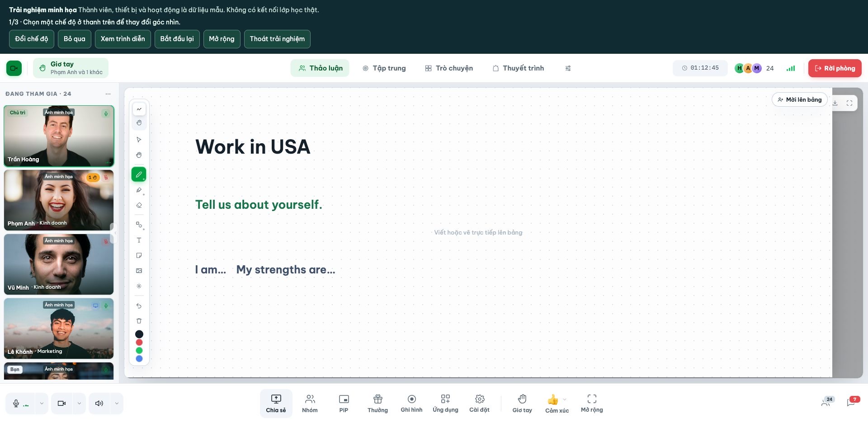
Task: Toggle the microphone on bottom bar
Action: coord(20,404)
